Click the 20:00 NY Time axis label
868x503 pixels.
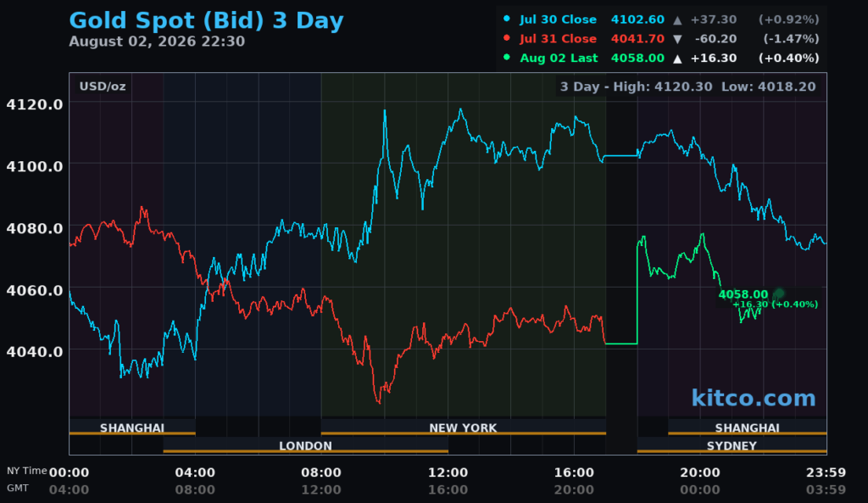[x=700, y=472]
